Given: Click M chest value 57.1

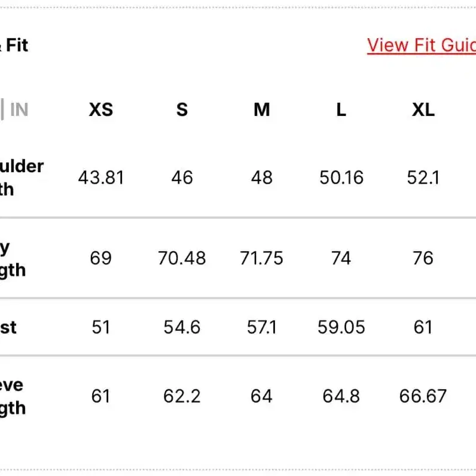Looking at the screenshot, I should click(261, 327).
